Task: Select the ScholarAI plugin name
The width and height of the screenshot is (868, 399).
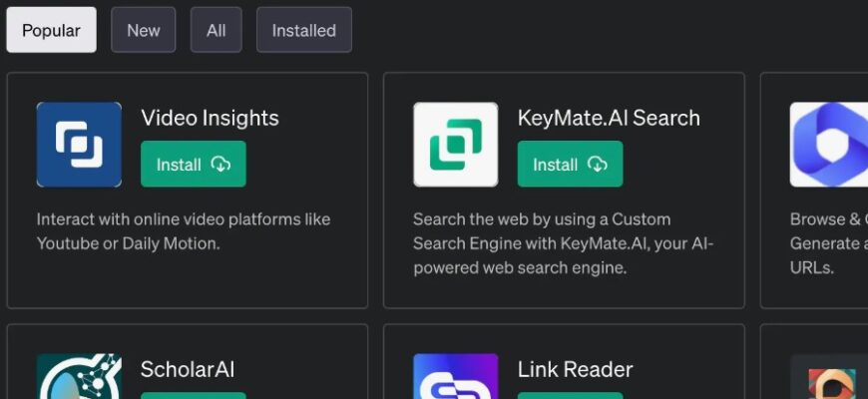Action: 188,370
